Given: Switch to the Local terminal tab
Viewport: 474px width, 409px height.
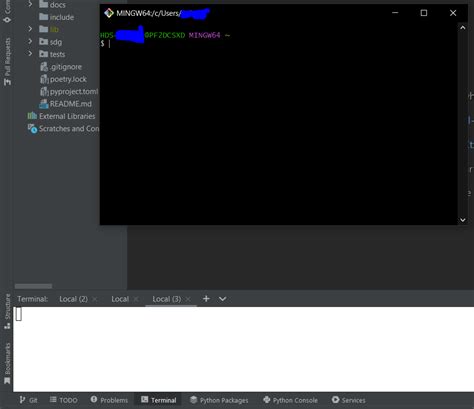Looking at the screenshot, I should pyautogui.click(x=120, y=299).
